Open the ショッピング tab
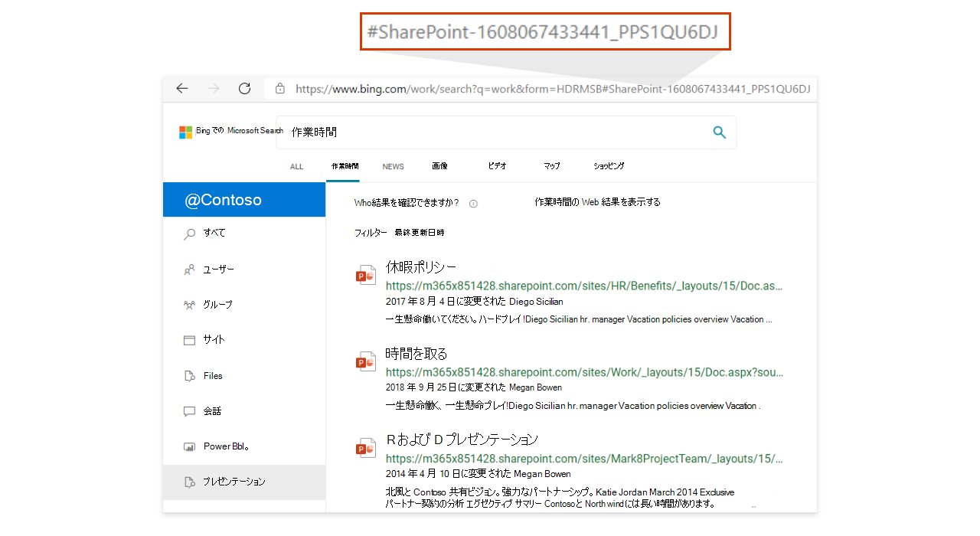 [609, 166]
